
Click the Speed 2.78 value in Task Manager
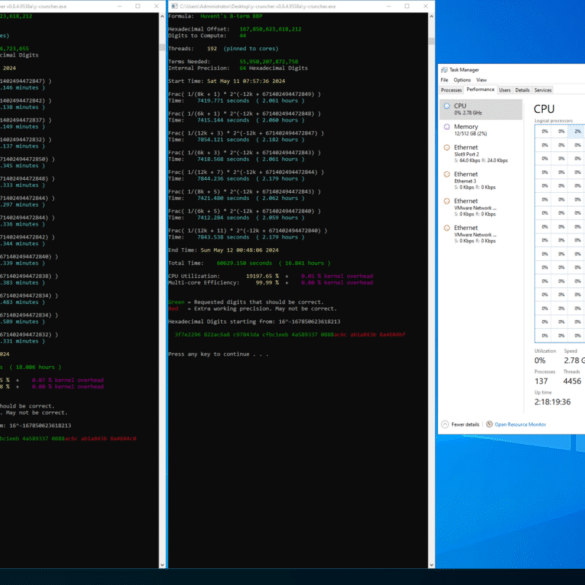click(574, 360)
